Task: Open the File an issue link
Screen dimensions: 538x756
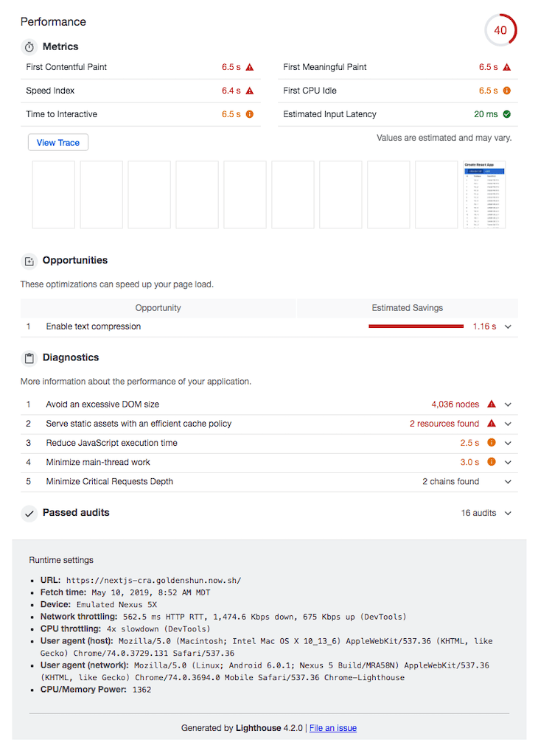Action: tap(332, 728)
